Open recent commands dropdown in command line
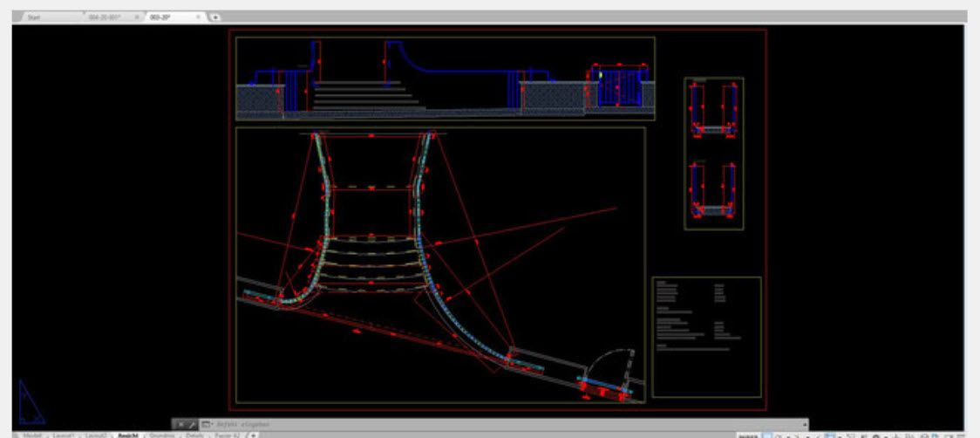Screen dimensions: 980x438 pos(206,424)
